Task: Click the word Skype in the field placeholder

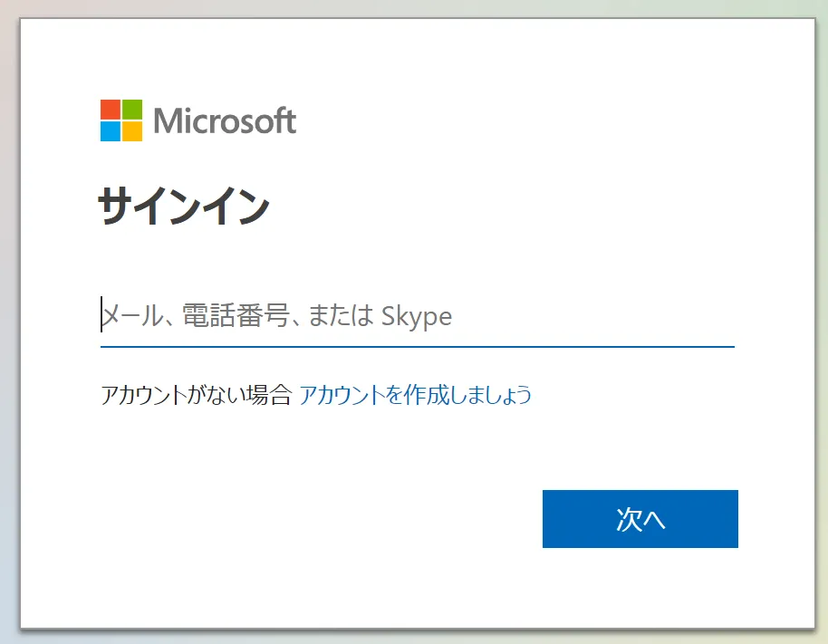Action: click(x=416, y=316)
